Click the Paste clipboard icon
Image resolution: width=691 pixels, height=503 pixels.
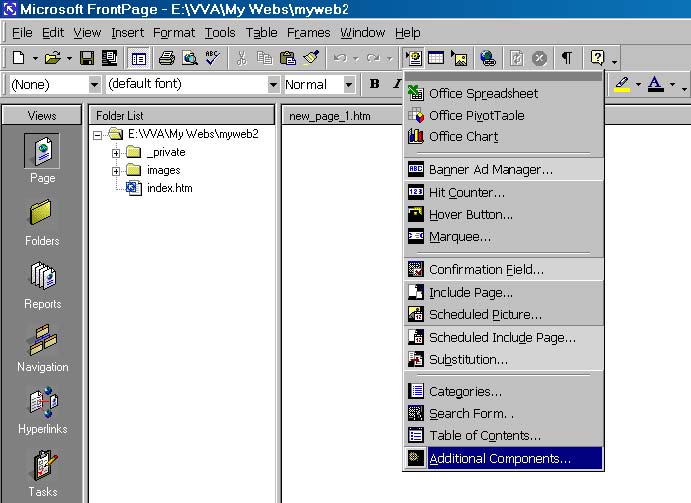(x=287, y=58)
